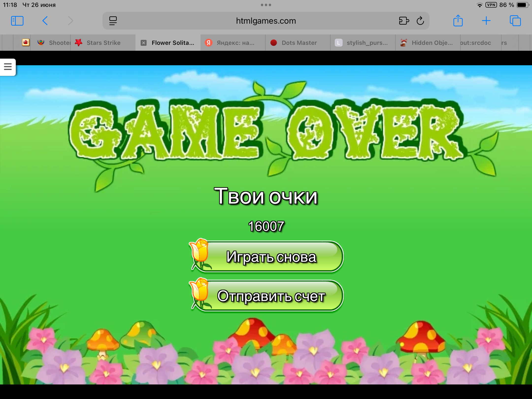Open the Safari sidebar panel
Image resolution: width=532 pixels, height=399 pixels.
click(x=17, y=21)
